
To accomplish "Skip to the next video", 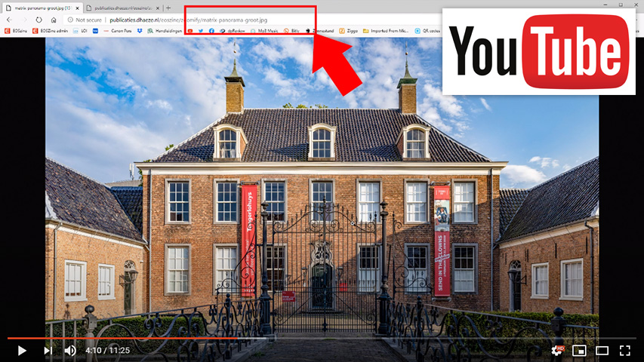I will point(48,350).
